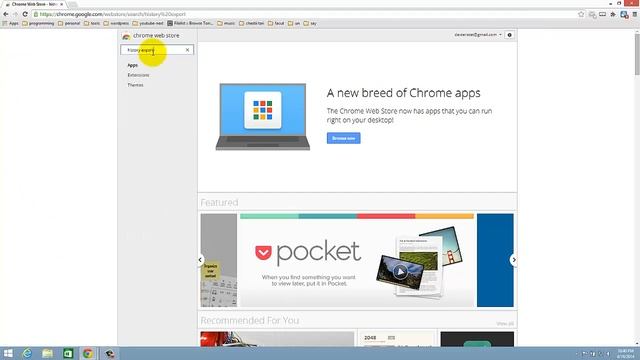
Task: Clear the search box with the X
Action: (x=187, y=50)
